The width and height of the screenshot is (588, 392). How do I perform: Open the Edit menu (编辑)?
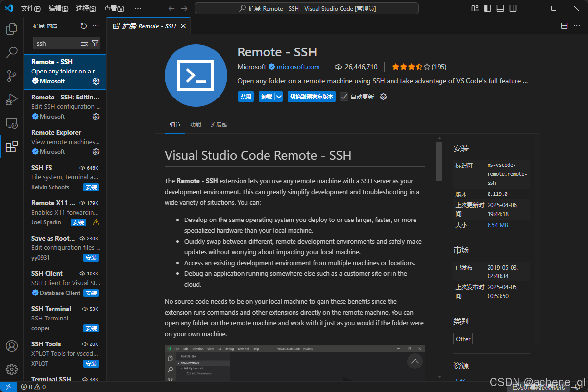pyautogui.click(x=59, y=8)
